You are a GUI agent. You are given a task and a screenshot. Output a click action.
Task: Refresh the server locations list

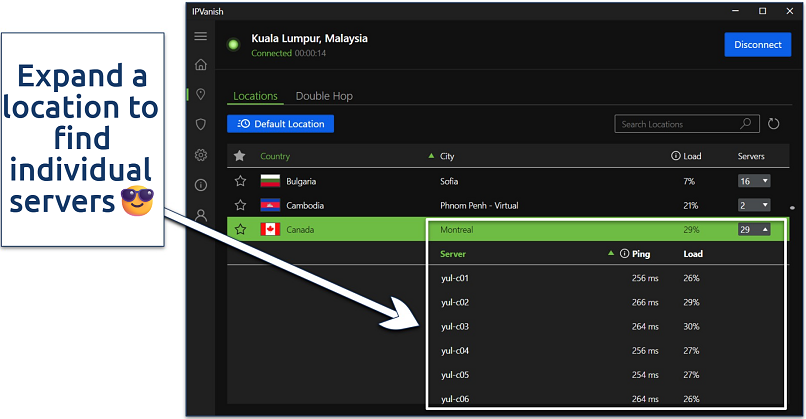tap(773, 125)
